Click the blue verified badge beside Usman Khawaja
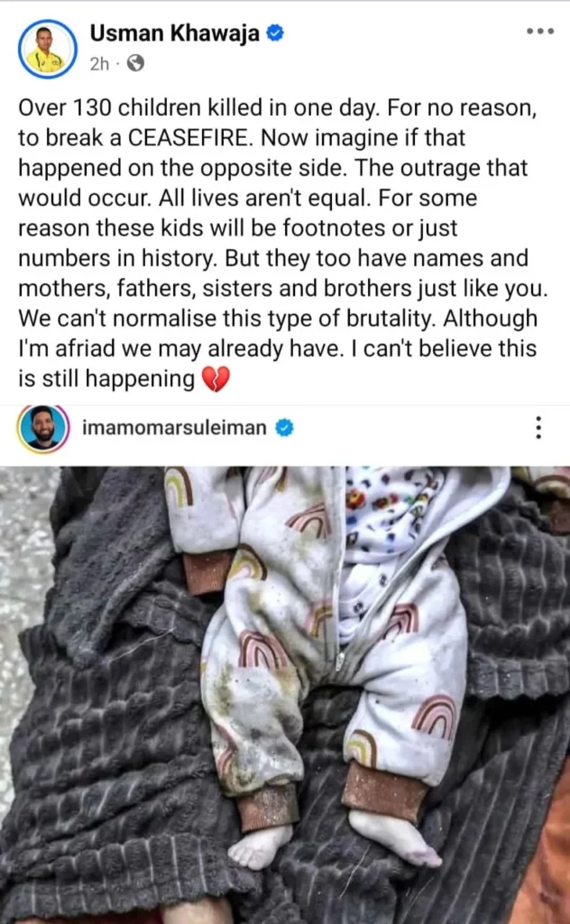Image resolution: width=570 pixels, height=924 pixels. click(275, 33)
